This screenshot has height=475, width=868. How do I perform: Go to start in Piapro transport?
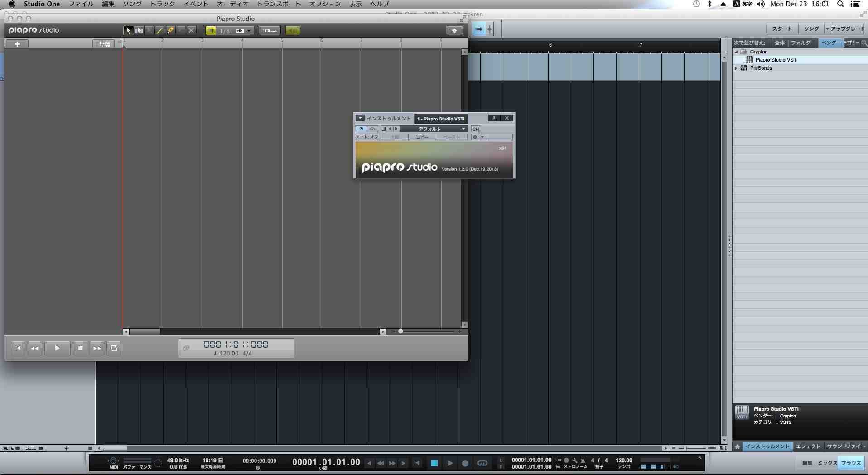coord(18,348)
